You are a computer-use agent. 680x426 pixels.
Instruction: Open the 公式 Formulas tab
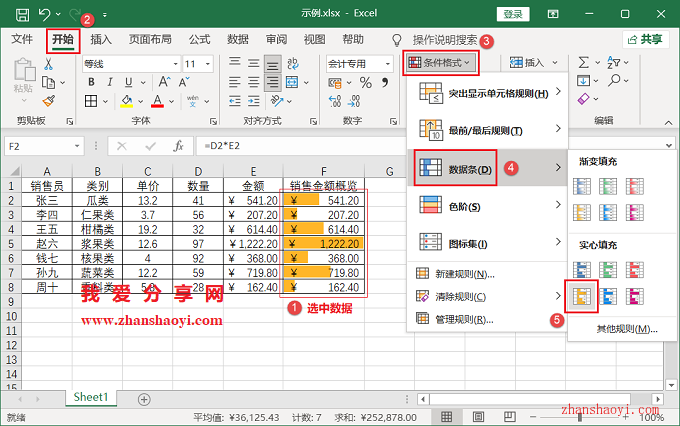[x=199, y=40]
